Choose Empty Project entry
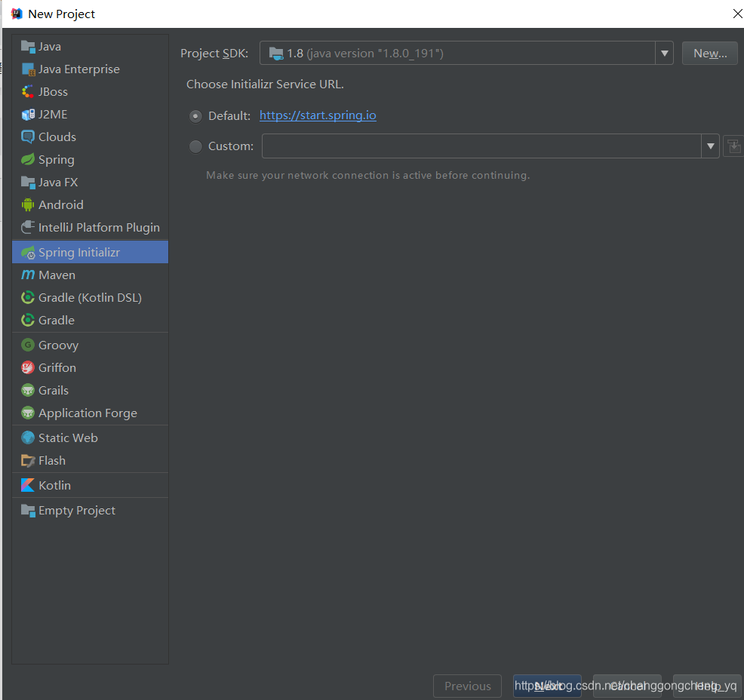Image resolution: width=744 pixels, height=700 pixels. pyautogui.click(x=90, y=511)
